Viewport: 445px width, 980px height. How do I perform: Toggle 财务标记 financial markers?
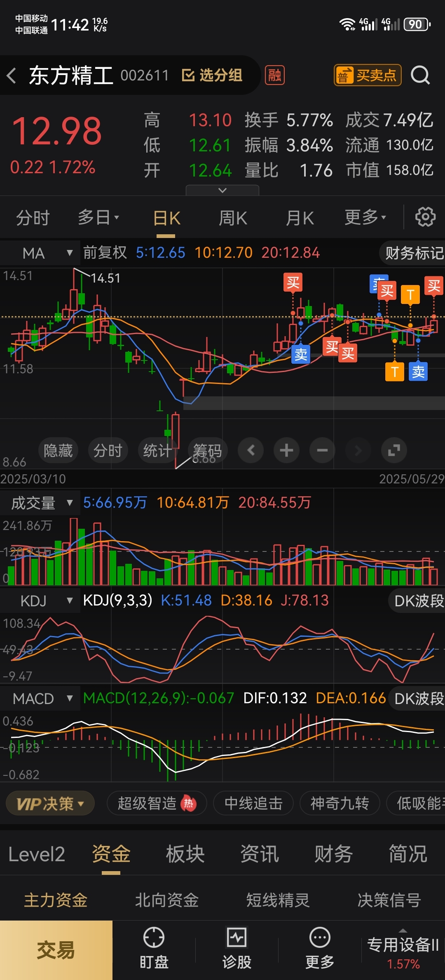[x=413, y=253]
